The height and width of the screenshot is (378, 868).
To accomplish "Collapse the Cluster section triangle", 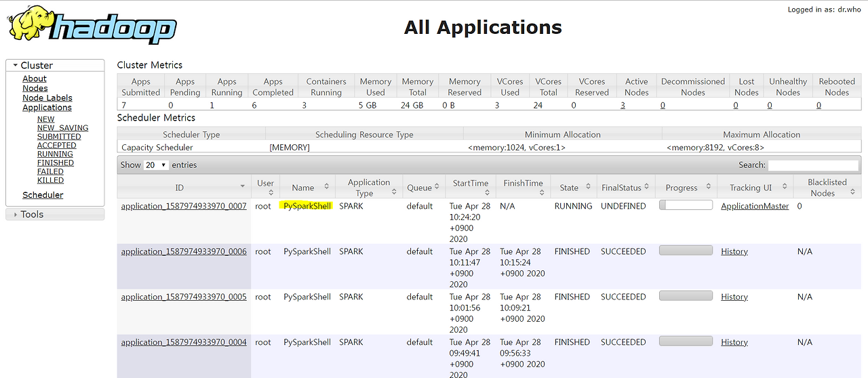I will click(x=14, y=66).
